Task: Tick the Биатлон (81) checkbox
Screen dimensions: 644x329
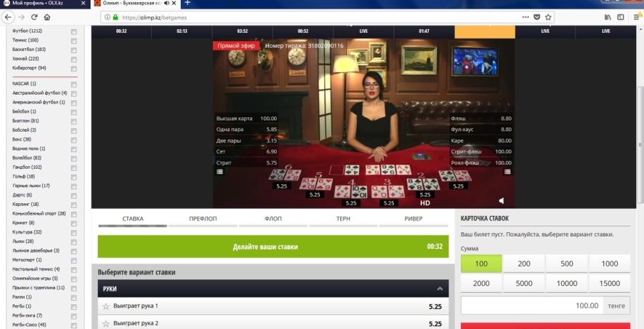Action: point(73,122)
